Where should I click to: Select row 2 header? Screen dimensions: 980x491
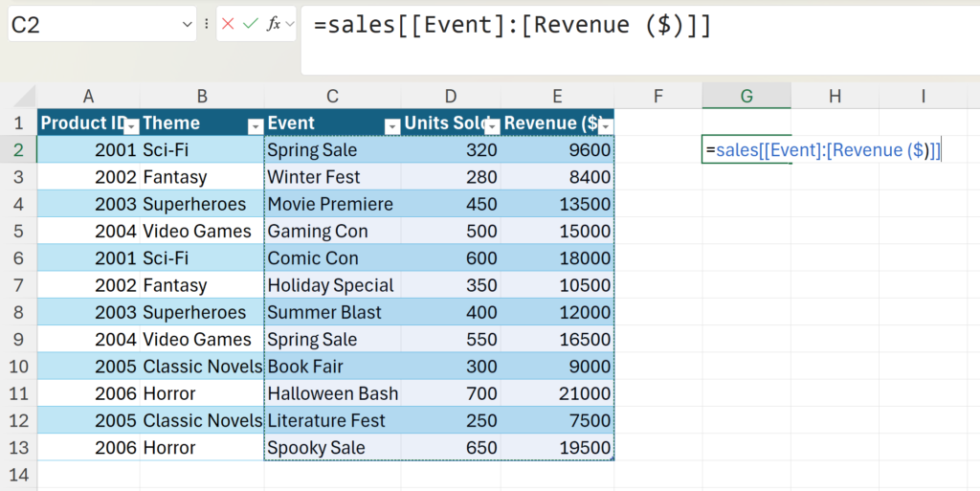pyautogui.click(x=18, y=150)
